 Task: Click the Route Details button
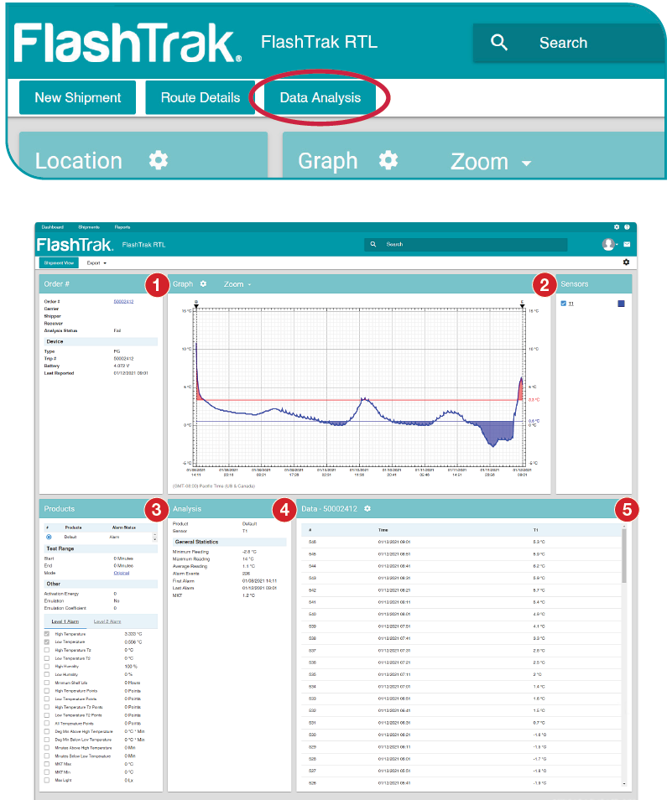(200, 97)
